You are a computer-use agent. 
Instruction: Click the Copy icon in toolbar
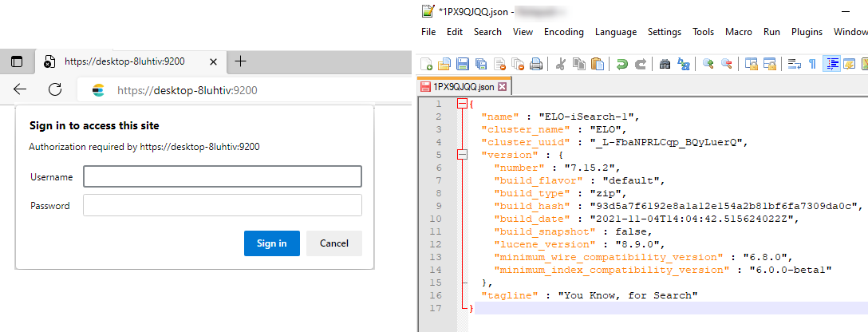(x=579, y=64)
